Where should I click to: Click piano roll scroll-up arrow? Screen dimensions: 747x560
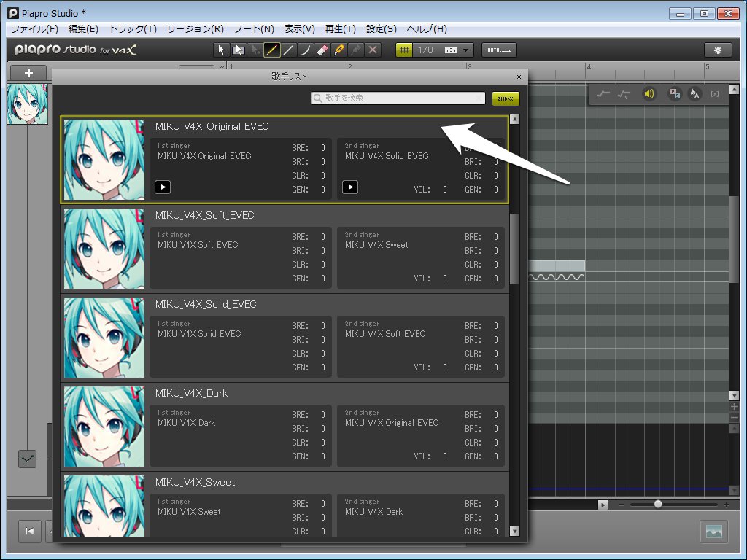tap(734, 89)
